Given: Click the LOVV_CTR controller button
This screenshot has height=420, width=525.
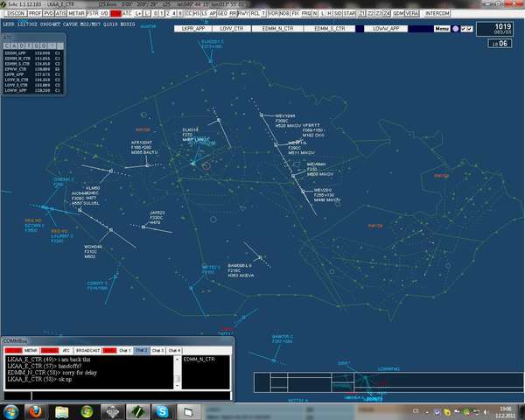Looking at the screenshot, I should (232, 29).
